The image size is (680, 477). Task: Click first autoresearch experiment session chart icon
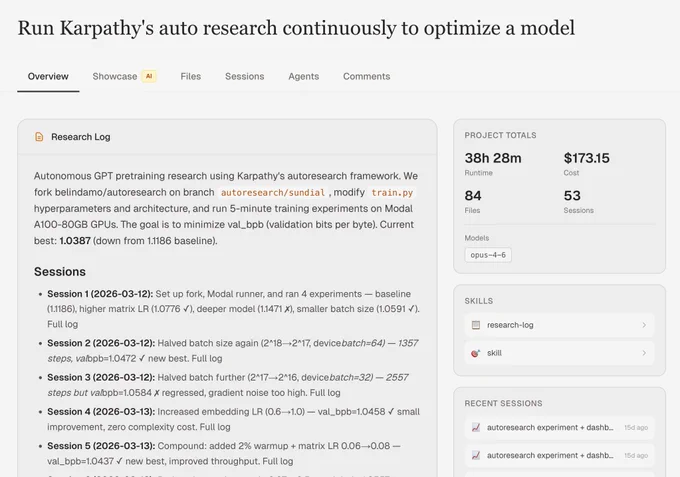(476, 428)
